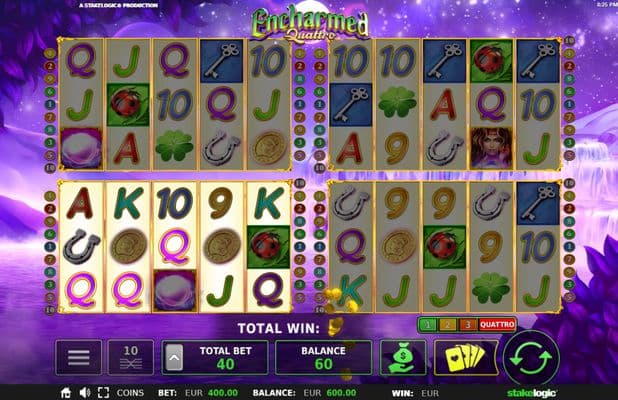
Task: Select payline 1 marker left of top reels
Action: coord(50,104)
